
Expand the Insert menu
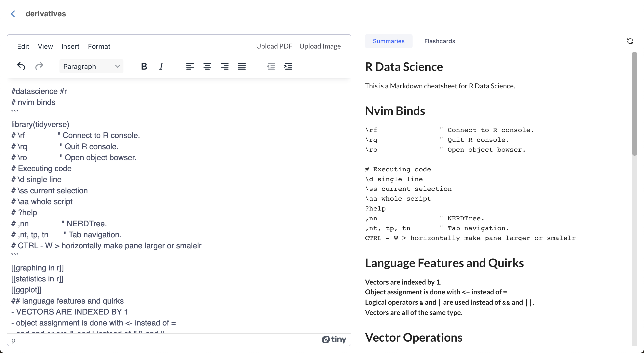coord(70,46)
